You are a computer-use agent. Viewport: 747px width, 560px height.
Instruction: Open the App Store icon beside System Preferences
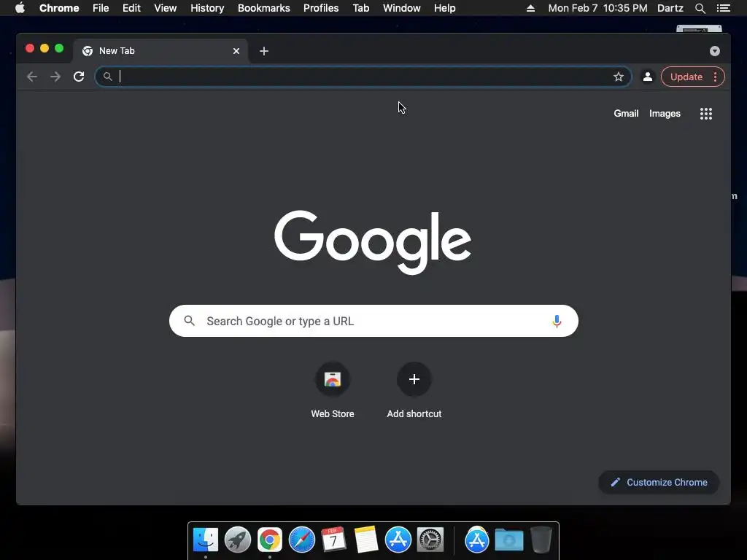pyautogui.click(x=398, y=540)
